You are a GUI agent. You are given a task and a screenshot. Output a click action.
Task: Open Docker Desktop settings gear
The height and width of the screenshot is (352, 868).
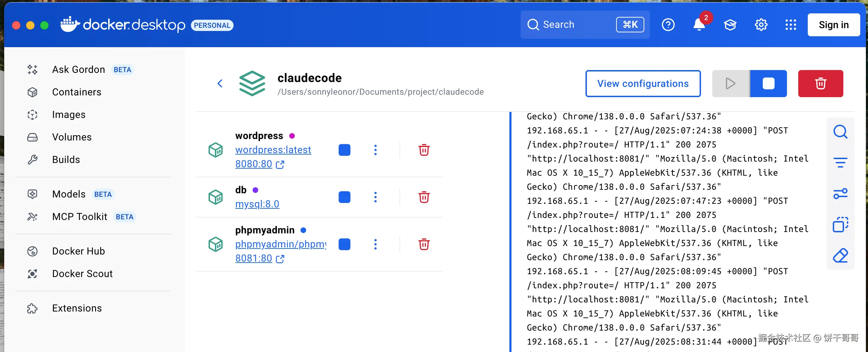[x=761, y=25]
